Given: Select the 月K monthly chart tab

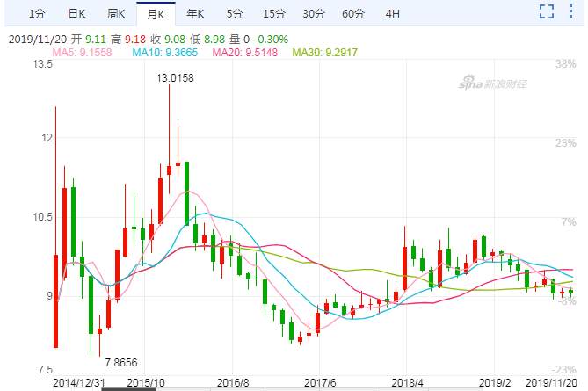Looking at the screenshot, I should [156, 14].
